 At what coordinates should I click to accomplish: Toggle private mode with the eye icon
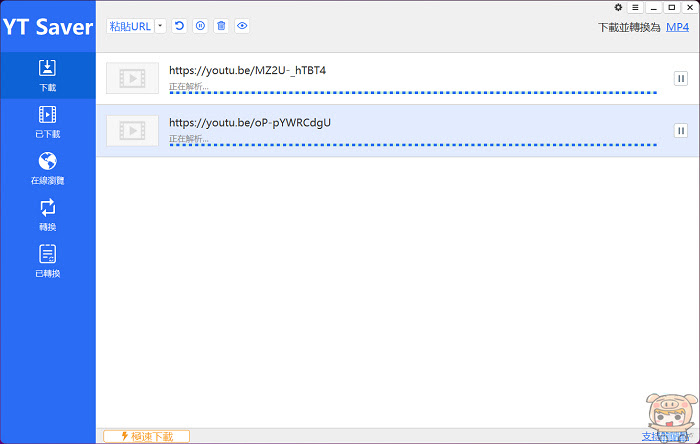pos(242,26)
